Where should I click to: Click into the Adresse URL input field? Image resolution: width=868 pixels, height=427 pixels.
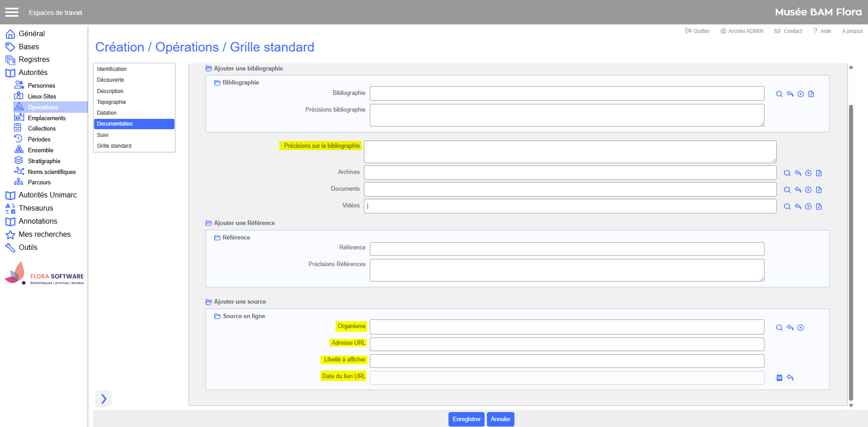coord(566,344)
